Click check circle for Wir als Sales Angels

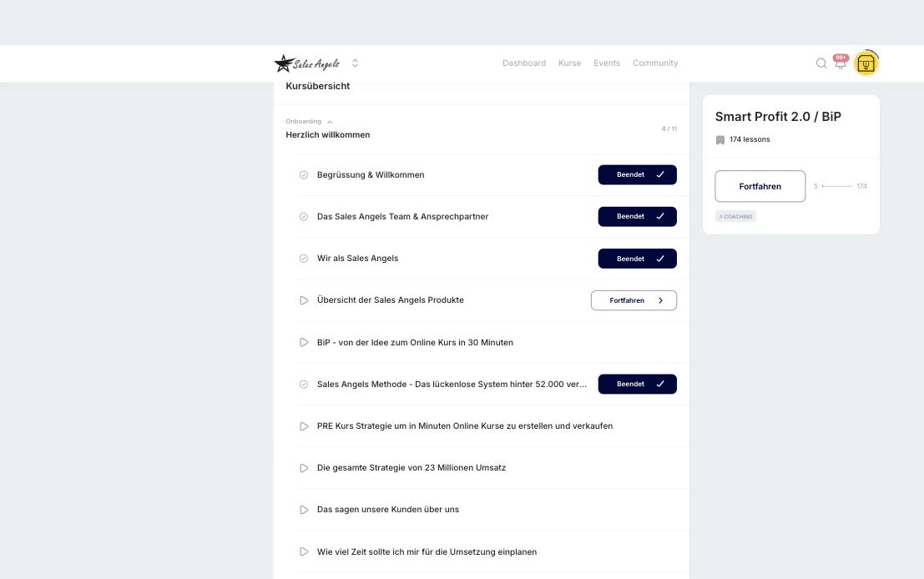(304, 259)
